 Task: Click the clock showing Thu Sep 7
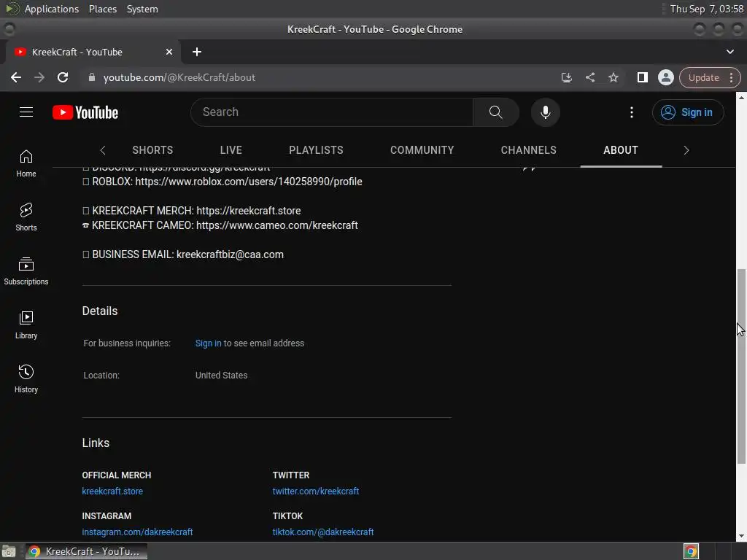pos(706,9)
